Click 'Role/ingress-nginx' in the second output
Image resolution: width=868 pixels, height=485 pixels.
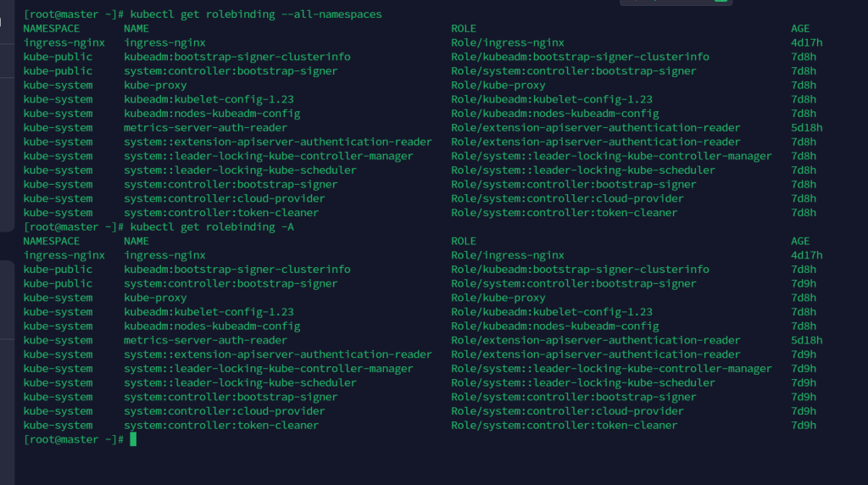click(x=508, y=255)
